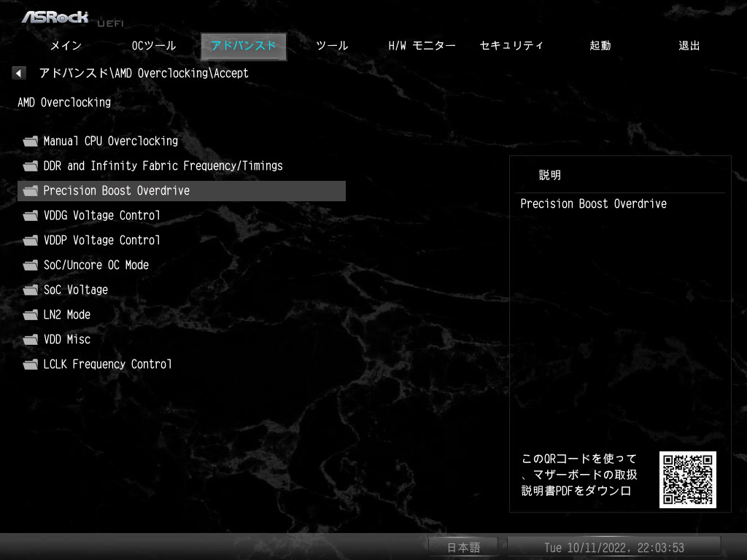Open the メイン tab
The image size is (747, 560).
[66, 46]
